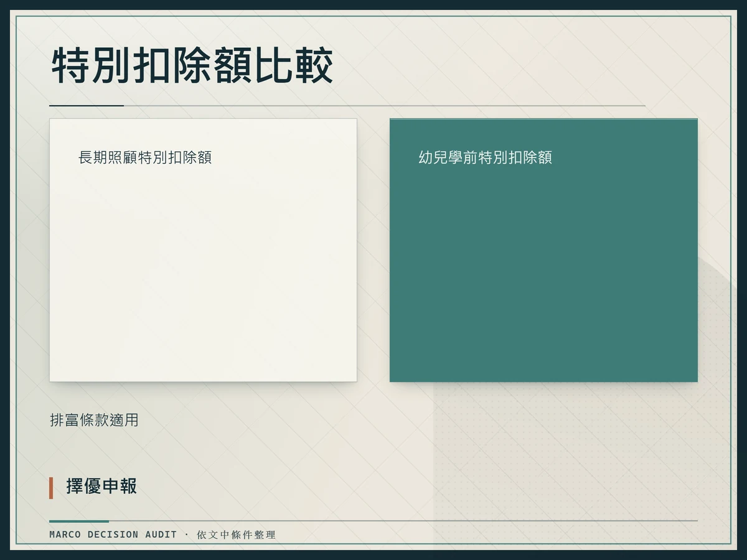Click the 擇優申報 callout text
Viewport: 747px width, 560px height.
(101, 487)
